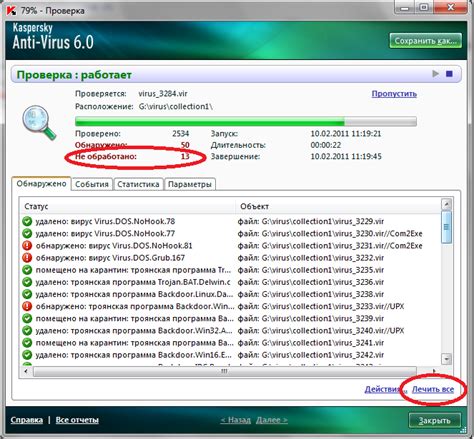Click the Лечить все link
The height and width of the screenshot is (439, 474).
433,389
